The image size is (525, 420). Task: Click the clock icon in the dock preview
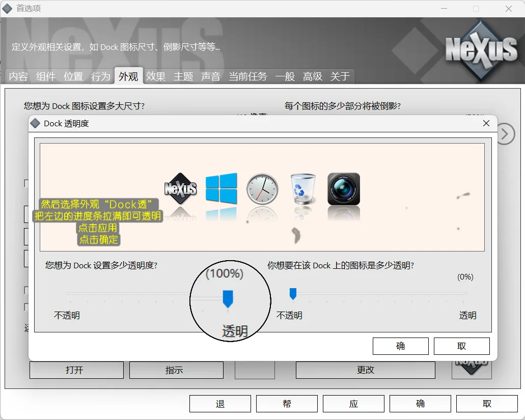262,188
